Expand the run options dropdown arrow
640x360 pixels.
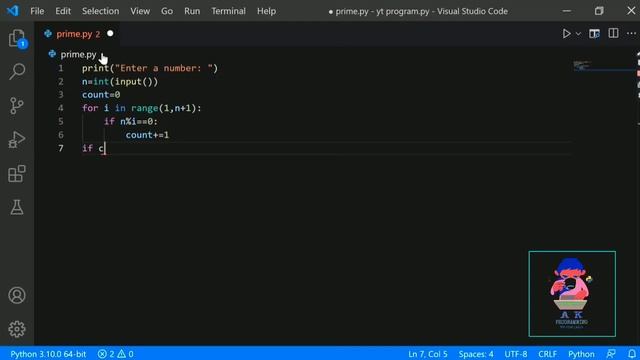tap(578, 34)
